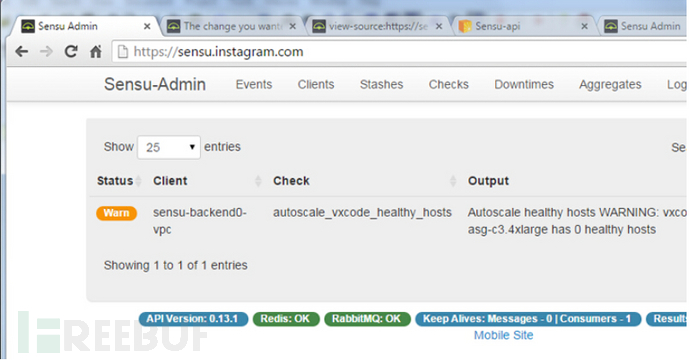Open the Show 25 entries dropdown
This screenshot has width=690, height=360.
(169, 147)
